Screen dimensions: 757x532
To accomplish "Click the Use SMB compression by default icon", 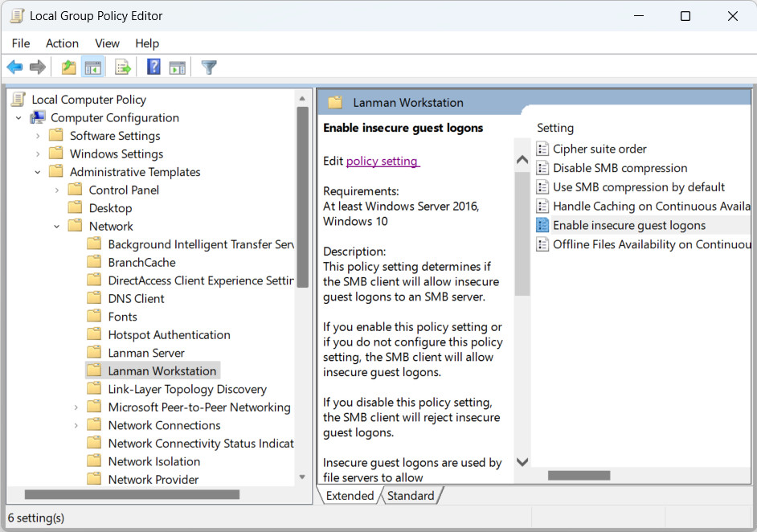I will pyautogui.click(x=542, y=186).
